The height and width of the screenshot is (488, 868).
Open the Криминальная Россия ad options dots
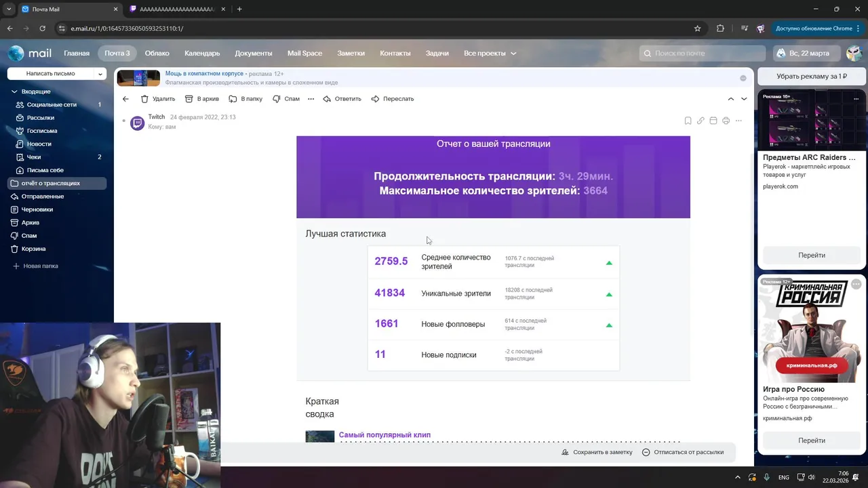coord(856,284)
